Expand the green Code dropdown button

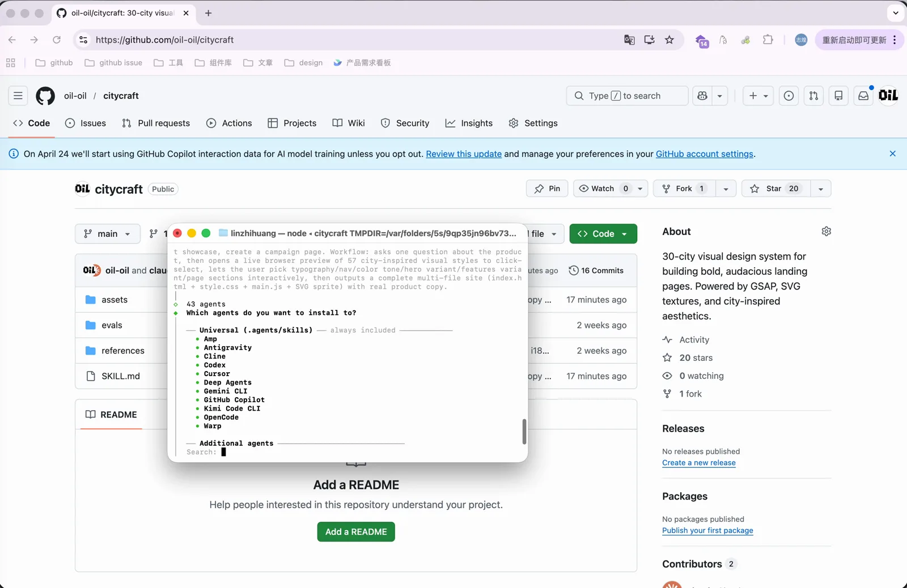[x=603, y=233]
